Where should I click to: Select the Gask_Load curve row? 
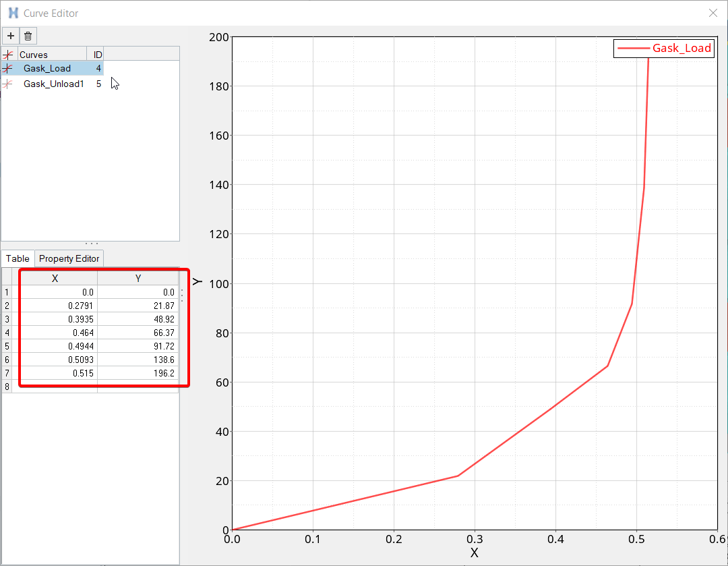(x=47, y=69)
